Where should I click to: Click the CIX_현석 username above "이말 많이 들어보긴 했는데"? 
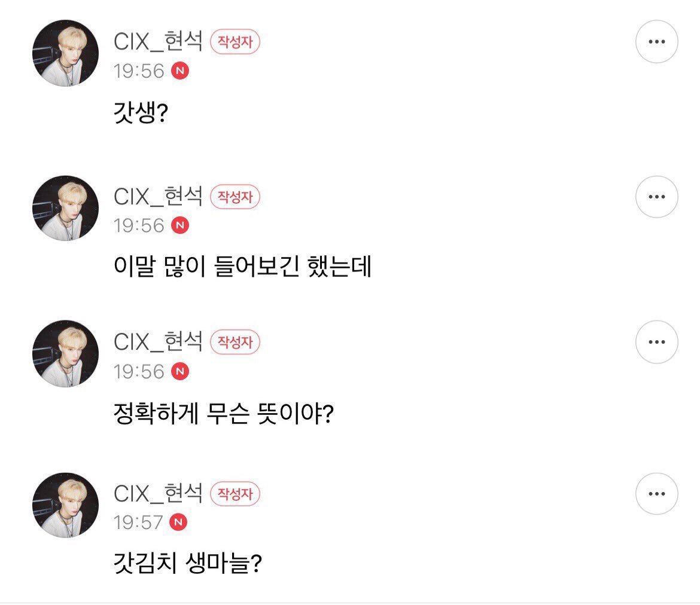158,196
